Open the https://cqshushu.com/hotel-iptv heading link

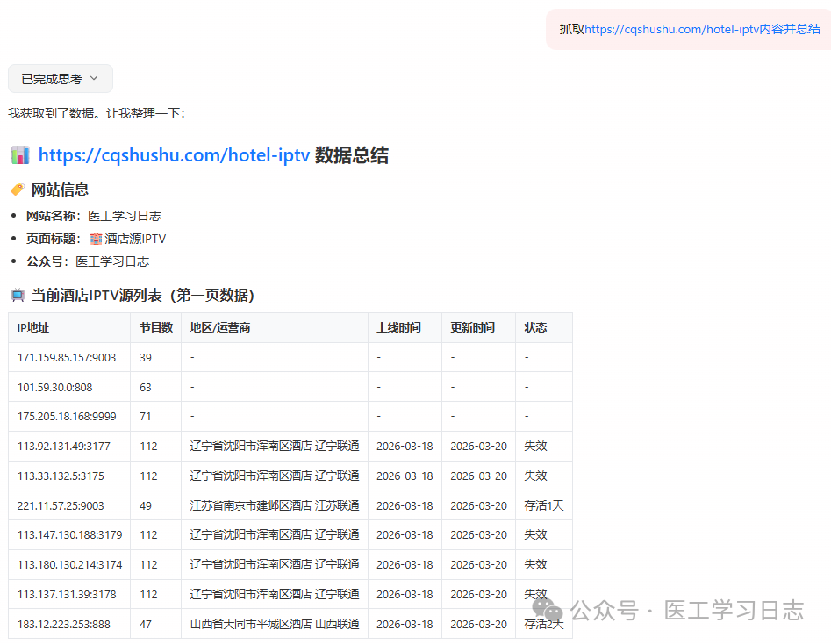pos(173,154)
